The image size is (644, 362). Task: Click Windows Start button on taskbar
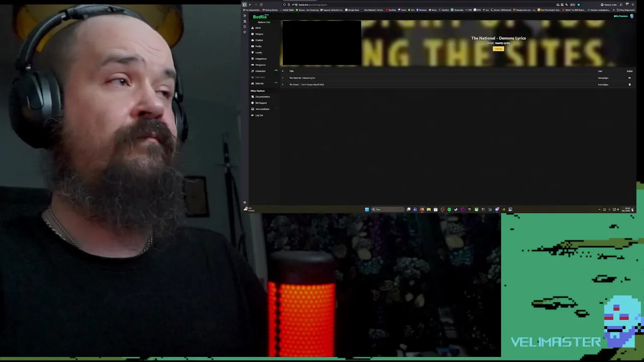[367, 209]
